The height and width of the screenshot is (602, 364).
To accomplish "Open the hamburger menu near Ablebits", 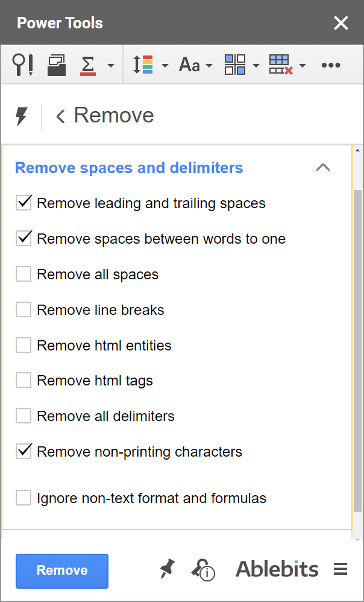I will click(340, 569).
